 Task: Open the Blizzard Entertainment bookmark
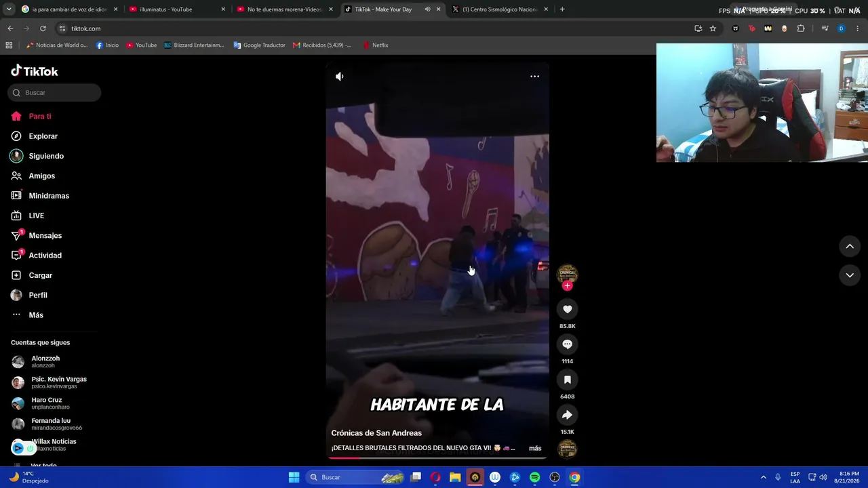point(194,45)
